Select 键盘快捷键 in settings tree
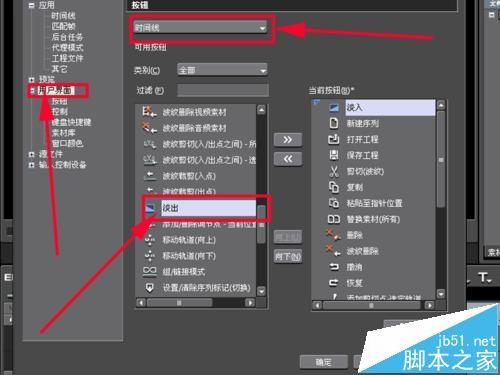The image size is (500, 375). (x=71, y=122)
